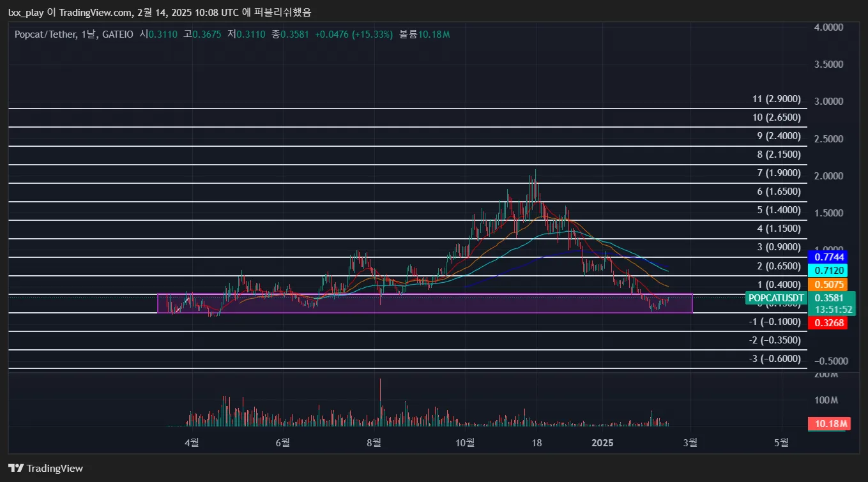Click the 8월 date label on time axis
The height and width of the screenshot is (482, 868).
374,442
